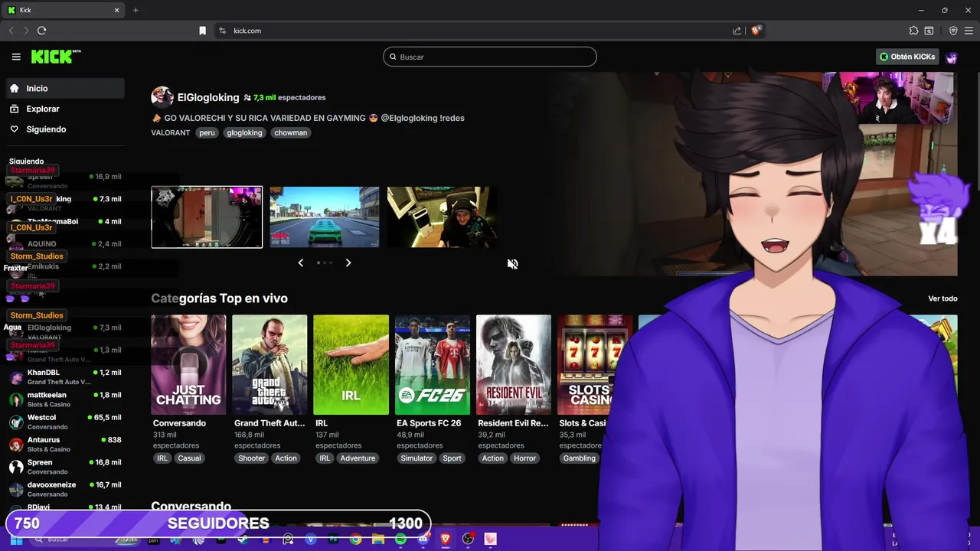Select the peru tag
Screen dimensions: 980x551
207,132
